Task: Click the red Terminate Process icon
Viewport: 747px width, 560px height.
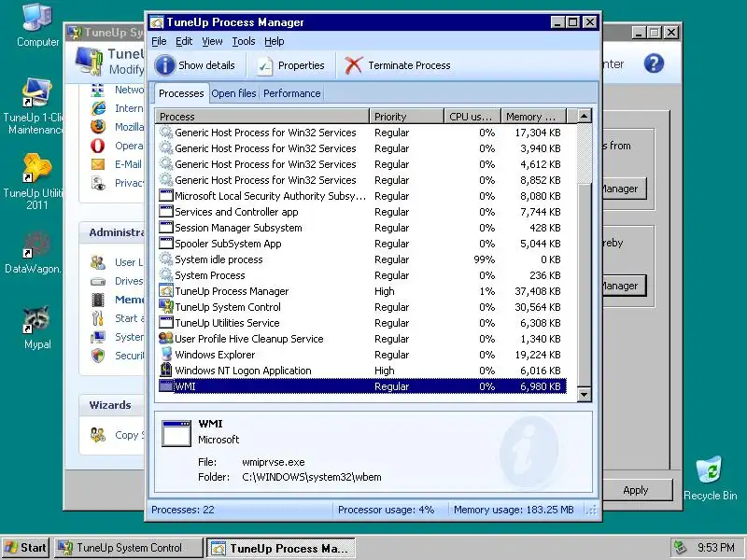Action: (x=354, y=65)
